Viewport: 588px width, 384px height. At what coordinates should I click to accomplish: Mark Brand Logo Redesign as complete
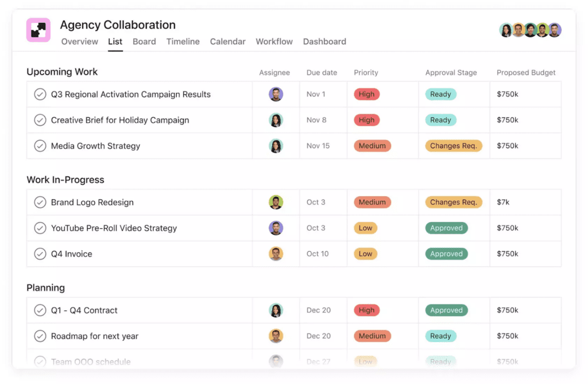coord(40,202)
